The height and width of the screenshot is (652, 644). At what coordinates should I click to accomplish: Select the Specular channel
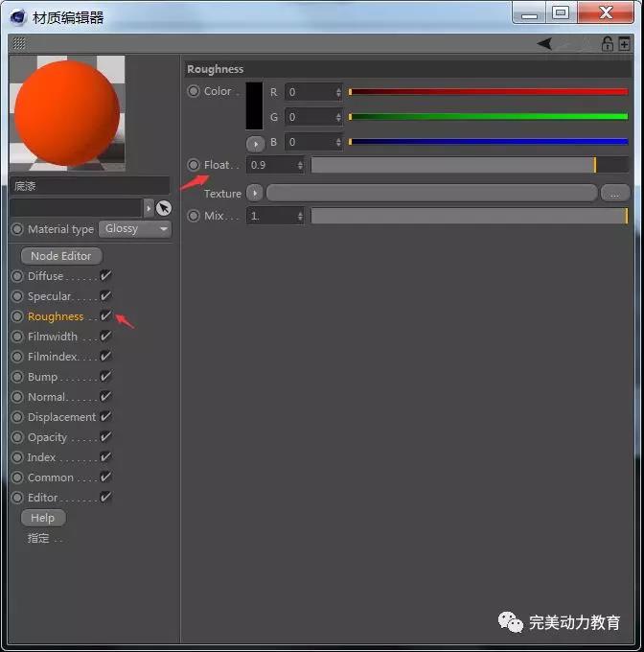[51, 296]
